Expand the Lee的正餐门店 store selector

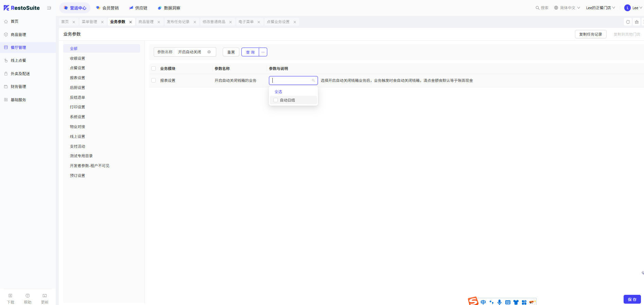600,8
